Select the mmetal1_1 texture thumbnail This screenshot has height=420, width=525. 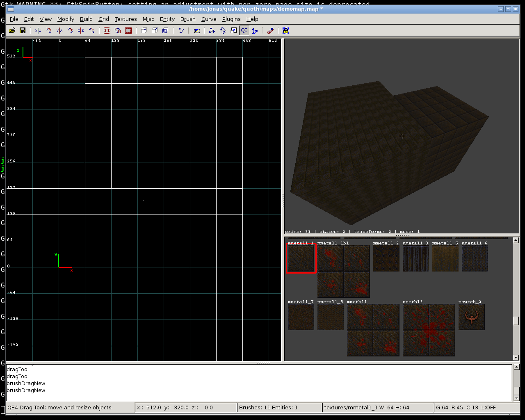301,258
